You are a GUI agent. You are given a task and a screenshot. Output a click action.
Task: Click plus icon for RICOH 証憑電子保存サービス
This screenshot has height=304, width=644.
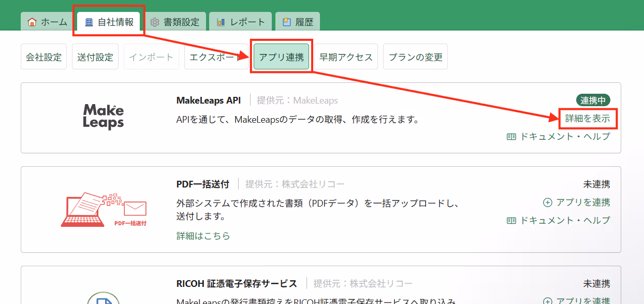click(x=547, y=301)
